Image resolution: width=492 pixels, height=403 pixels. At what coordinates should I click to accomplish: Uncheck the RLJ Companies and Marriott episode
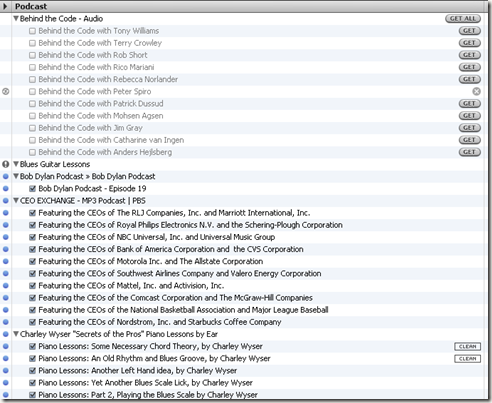click(32, 213)
